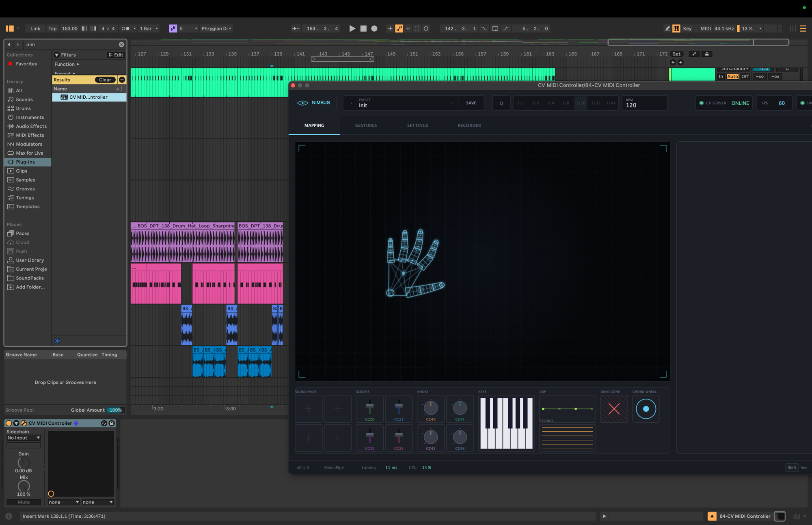
Task: Click the browser search input field
Action: (71, 44)
